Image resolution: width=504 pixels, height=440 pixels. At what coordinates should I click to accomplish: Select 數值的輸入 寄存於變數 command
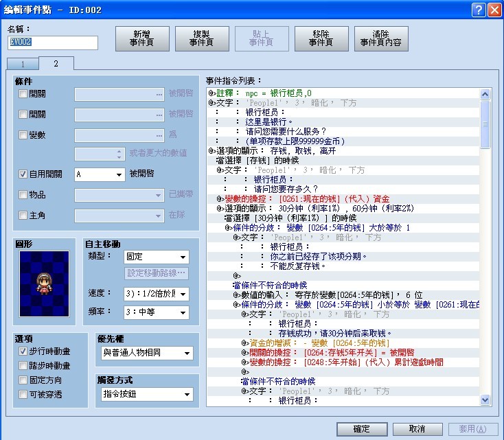pyautogui.click(x=343, y=295)
